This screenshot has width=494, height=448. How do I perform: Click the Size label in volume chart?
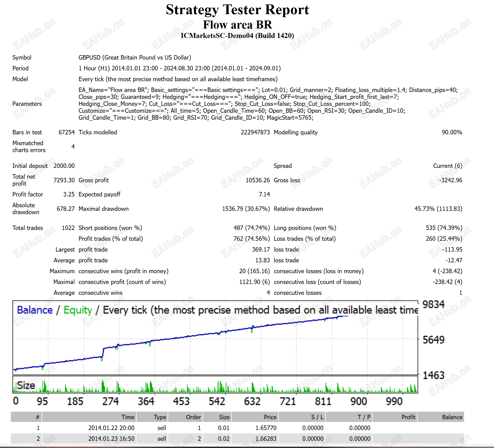[x=26, y=385]
